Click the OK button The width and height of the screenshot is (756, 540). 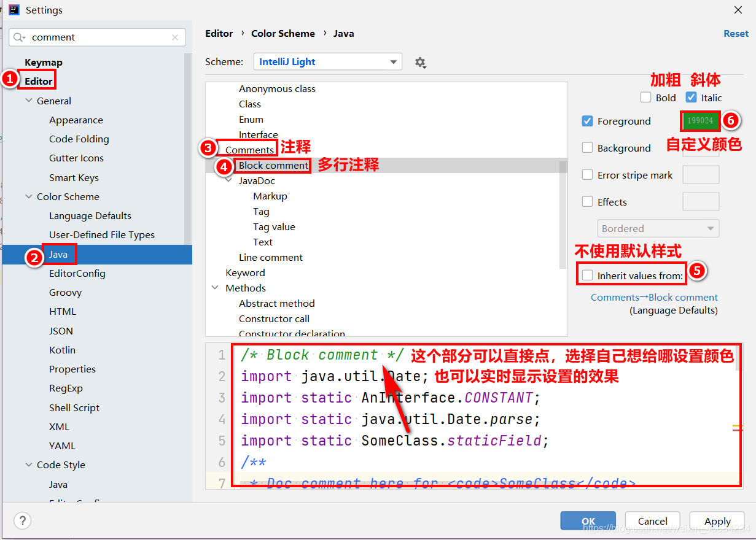pyautogui.click(x=588, y=520)
